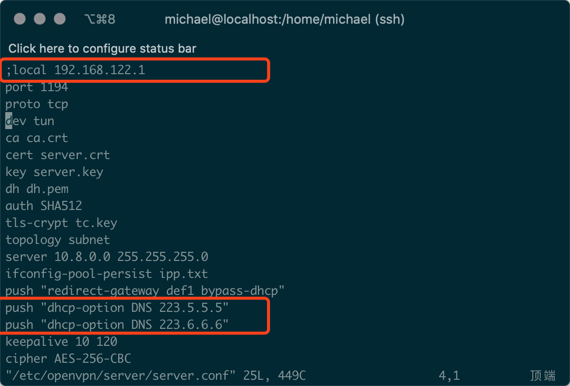
Task: Click the push redirect-gateway def1 line
Action: 145,291
